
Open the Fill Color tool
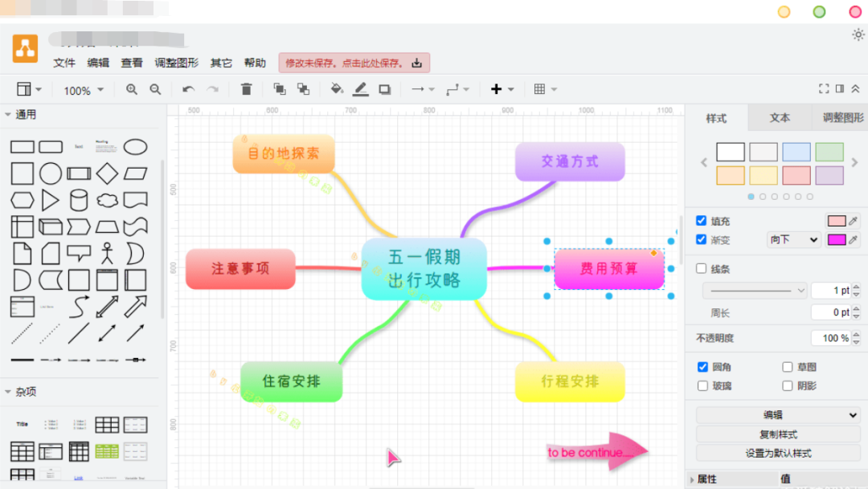pyautogui.click(x=336, y=88)
